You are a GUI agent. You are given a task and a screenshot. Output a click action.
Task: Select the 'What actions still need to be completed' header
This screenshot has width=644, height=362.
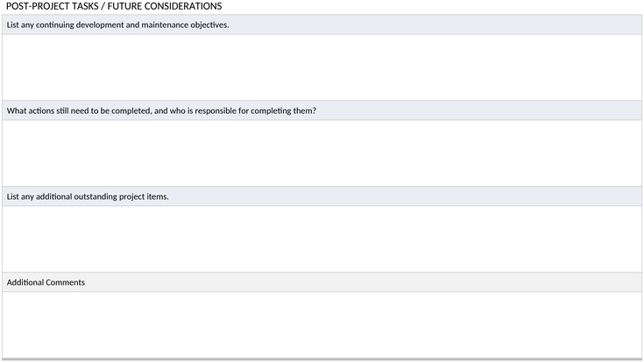322,110
